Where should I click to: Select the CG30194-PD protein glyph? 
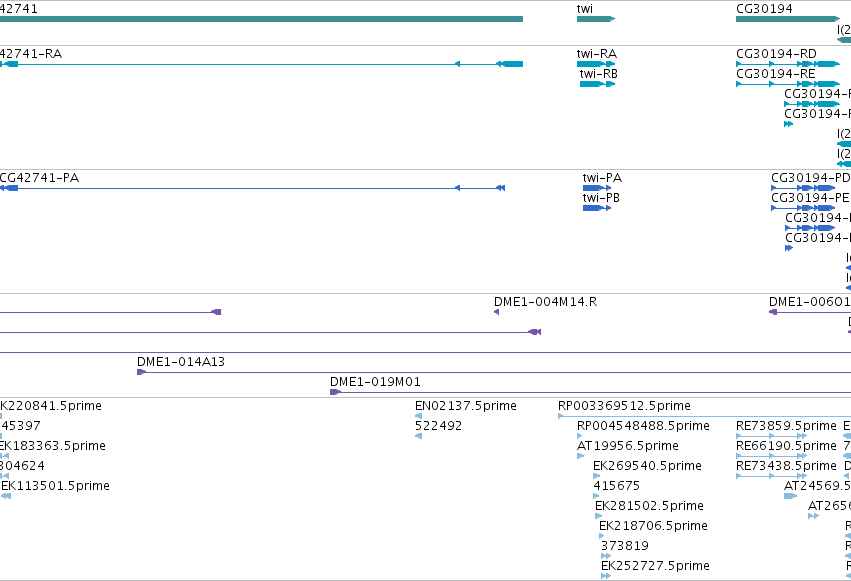pos(803,188)
